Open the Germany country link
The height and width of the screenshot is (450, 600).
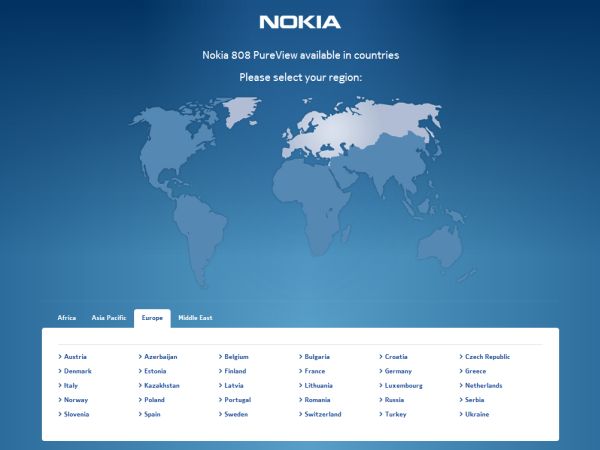[398, 371]
